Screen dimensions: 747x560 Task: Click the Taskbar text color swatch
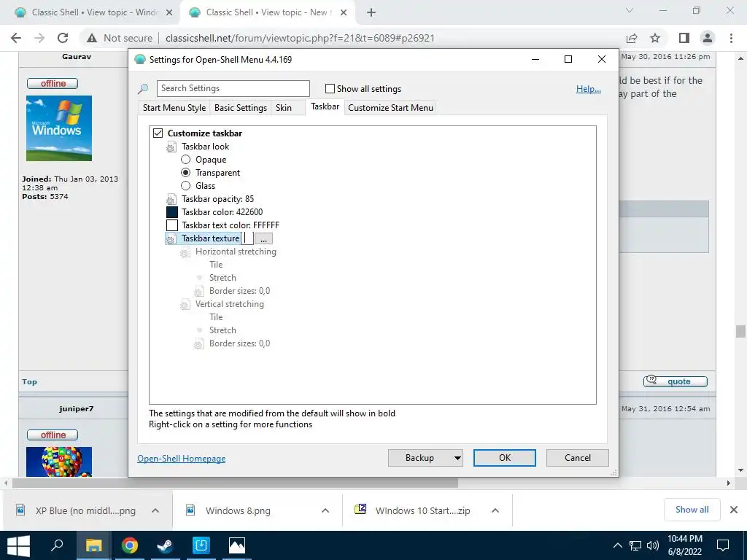(x=172, y=225)
